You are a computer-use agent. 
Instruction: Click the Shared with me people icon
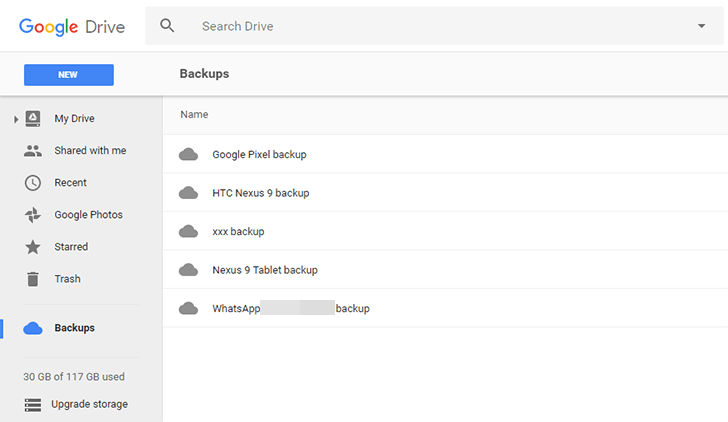pyautogui.click(x=33, y=151)
